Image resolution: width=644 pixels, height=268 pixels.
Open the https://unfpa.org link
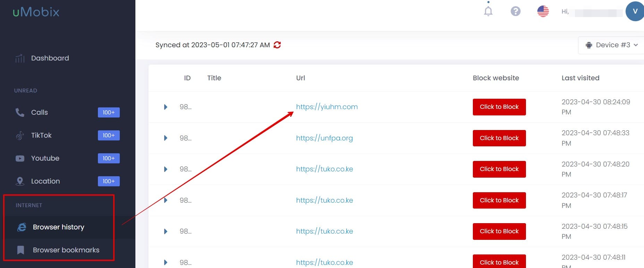324,138
